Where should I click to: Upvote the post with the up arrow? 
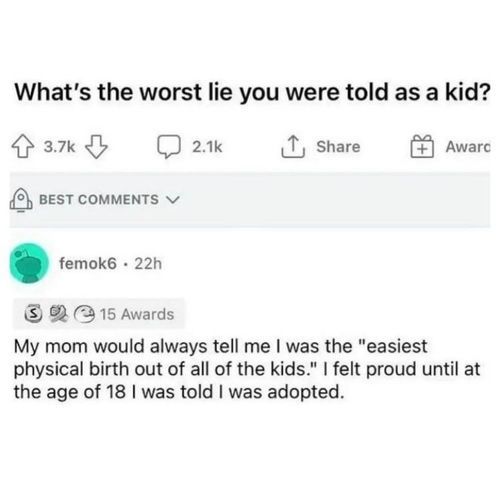[x=22, y=147]
